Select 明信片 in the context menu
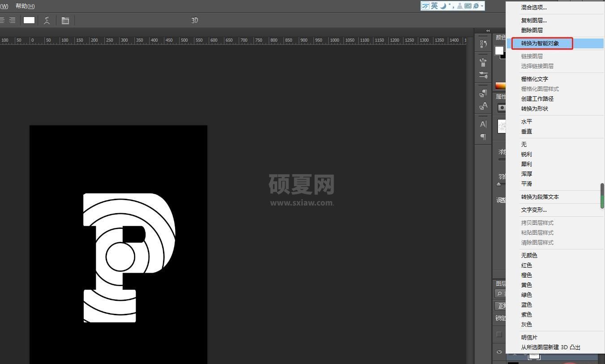Image resolution: width=605 pixels, height=364 pixels. (529, 337)
